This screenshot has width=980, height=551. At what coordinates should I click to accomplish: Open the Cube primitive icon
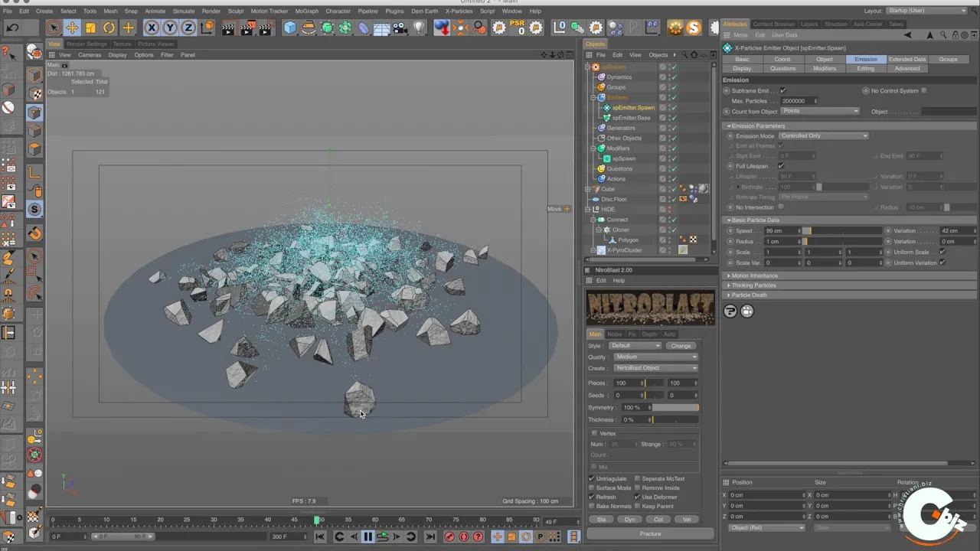290,28
